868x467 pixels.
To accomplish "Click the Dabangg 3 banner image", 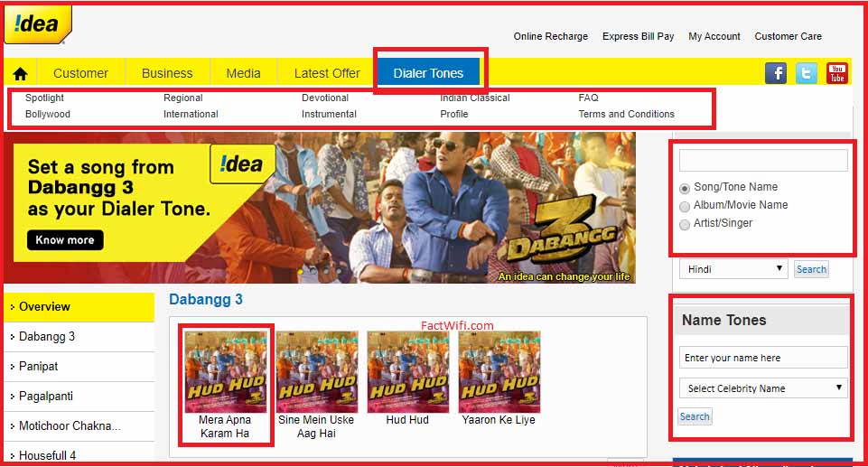I will click(x=320, y=208).
